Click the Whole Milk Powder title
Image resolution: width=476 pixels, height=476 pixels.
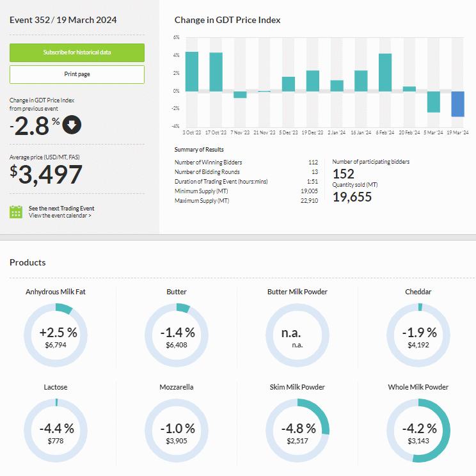coord(418,387)
